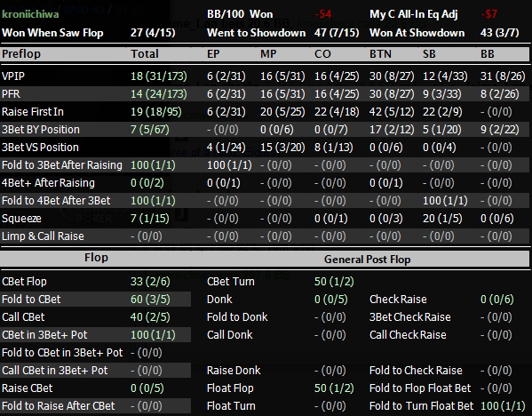Select the 3Bet BY Position row label
Image resolution: width=532 pixels, height=416 pixels.
[40, 130]
